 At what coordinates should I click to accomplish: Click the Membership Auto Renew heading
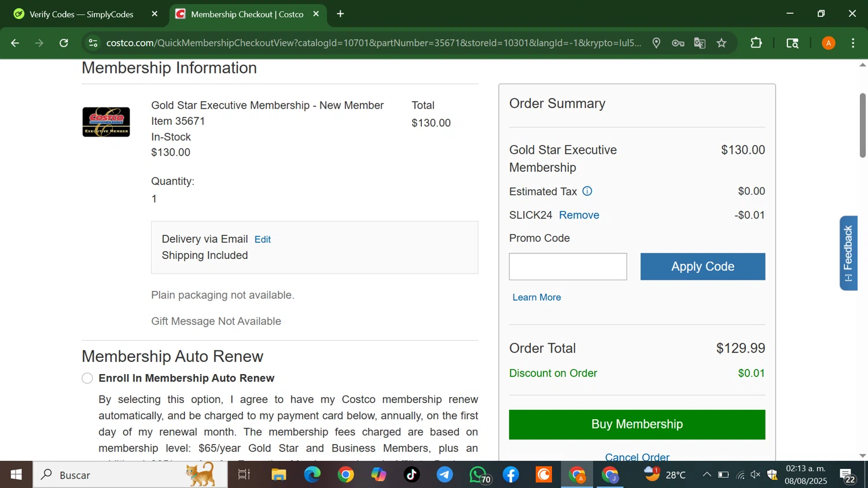click(x=172, y=356)
